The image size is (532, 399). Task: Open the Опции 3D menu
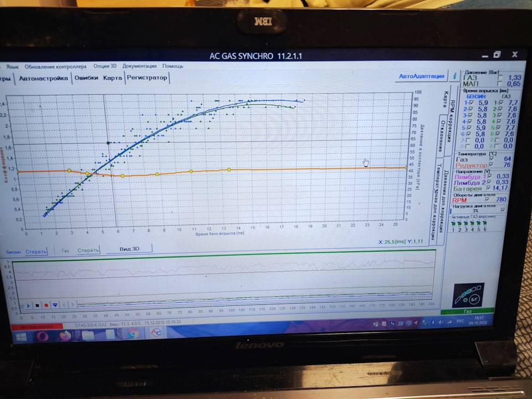point(105,66)
